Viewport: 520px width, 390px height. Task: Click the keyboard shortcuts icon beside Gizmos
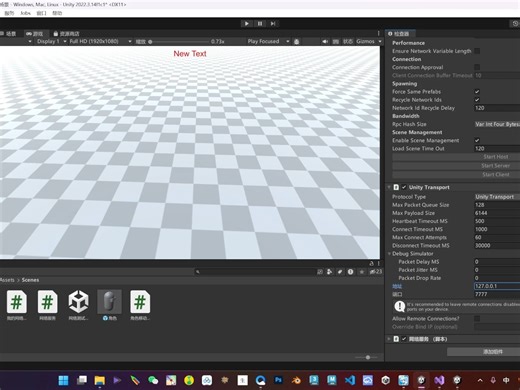click(x=336, y=42)
